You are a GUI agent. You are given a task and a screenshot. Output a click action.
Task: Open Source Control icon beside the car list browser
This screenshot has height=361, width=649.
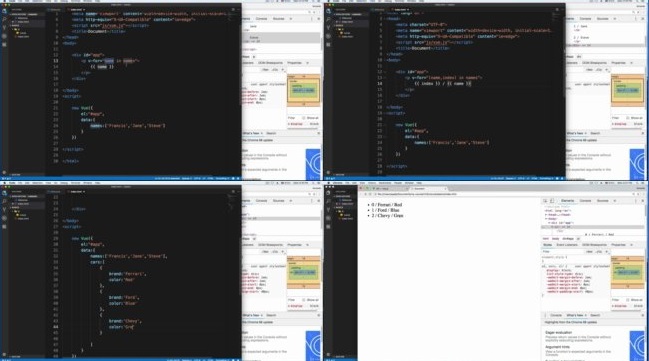click(x=329, y=209)
